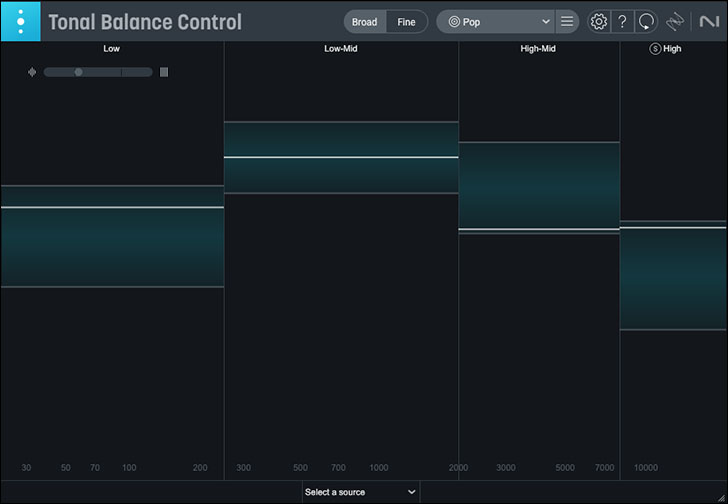This screenshot has height=504, width=728.
Task: Click the Low-Mid band white level line
Action: click(341, 157)
